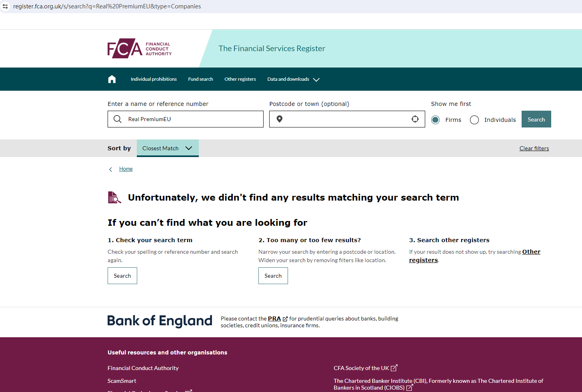Open Individual prohibitions menu item
Screen dimensions: 582x392
(154, 79)
